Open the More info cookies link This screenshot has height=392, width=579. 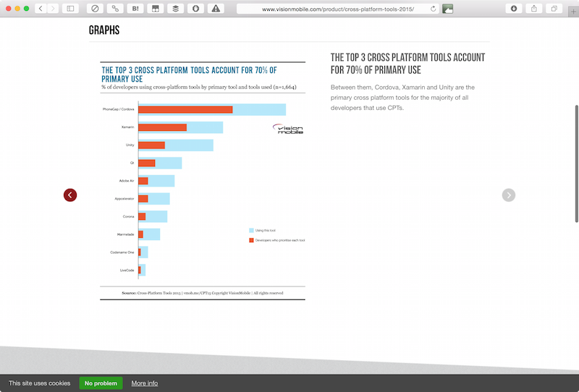point(145,383)
